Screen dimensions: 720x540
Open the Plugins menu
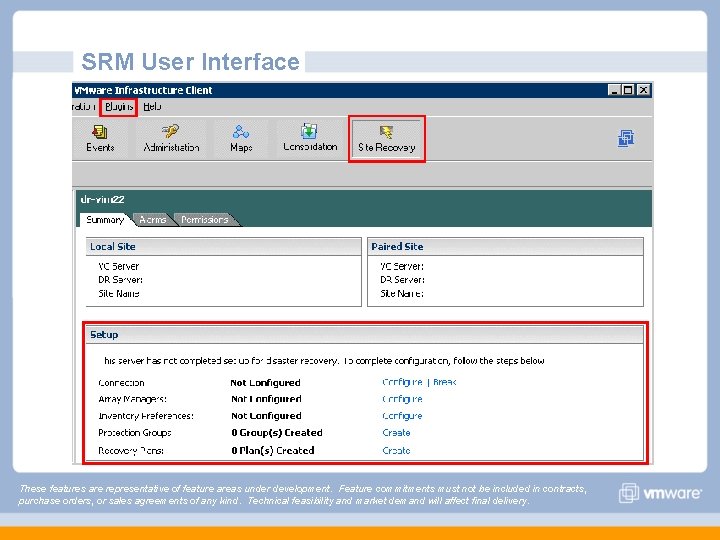click(119, 107)
